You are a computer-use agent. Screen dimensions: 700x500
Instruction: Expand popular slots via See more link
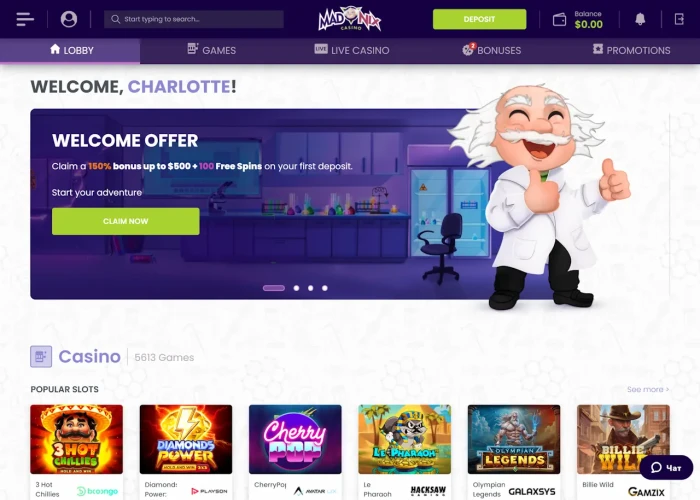coord(648,389)
